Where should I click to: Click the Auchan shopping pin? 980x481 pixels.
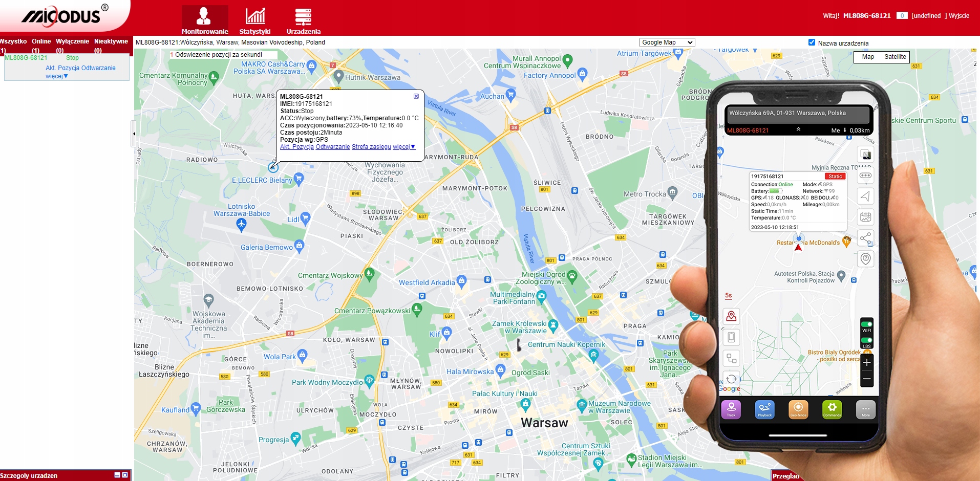510,95
